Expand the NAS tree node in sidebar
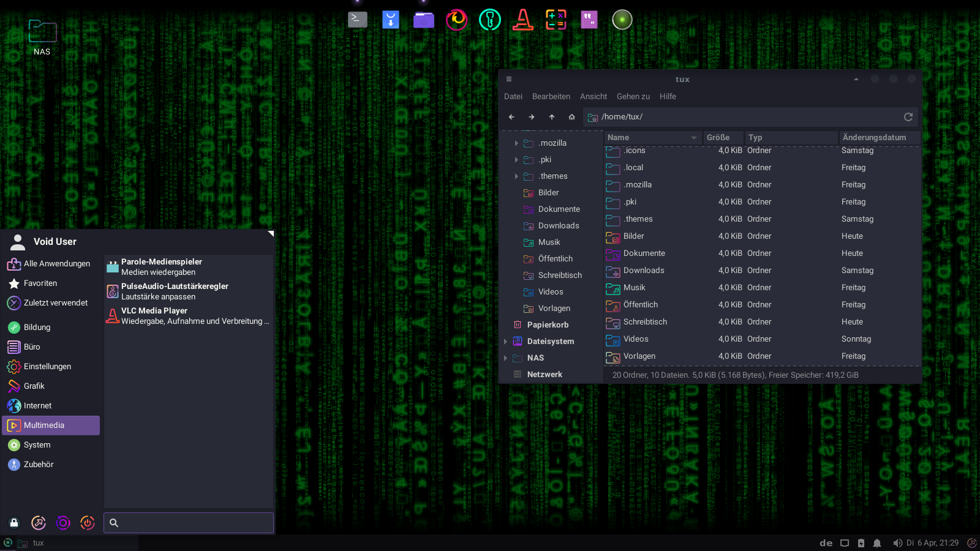Image resolution: width=980 pixels, height=551 pixels. click(505, 358)
